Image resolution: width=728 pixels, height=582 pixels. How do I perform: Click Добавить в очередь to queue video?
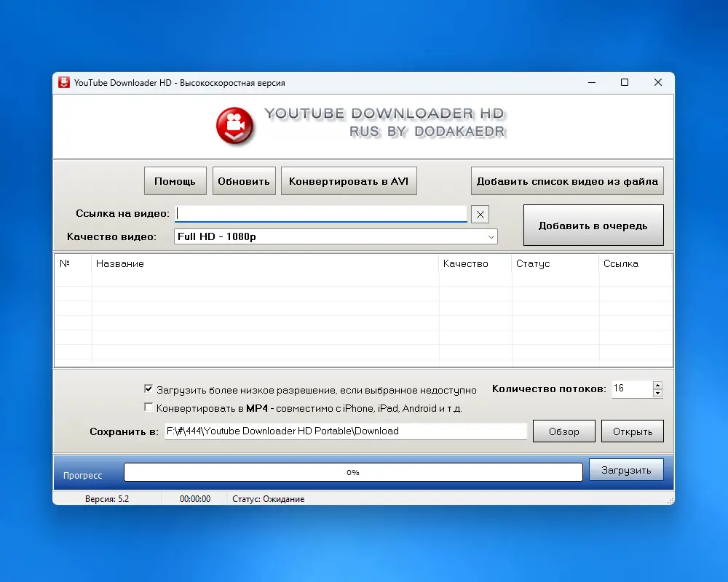pos(593,225)
